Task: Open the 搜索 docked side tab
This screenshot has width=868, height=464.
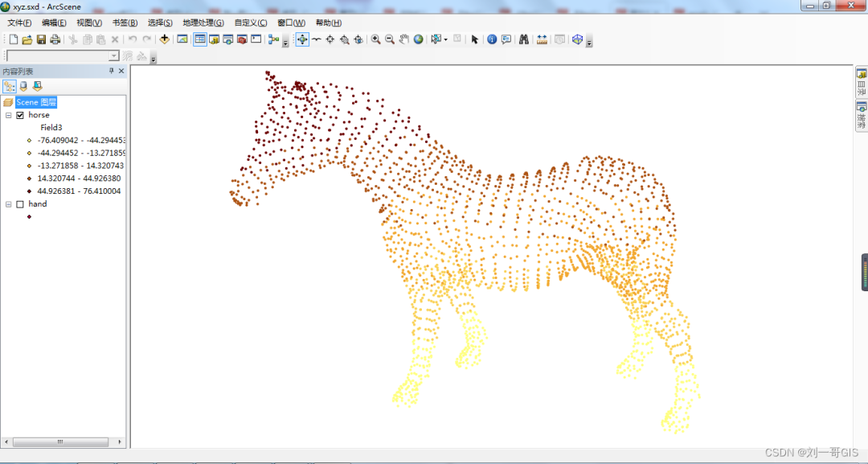Action: tap(862, 116)
